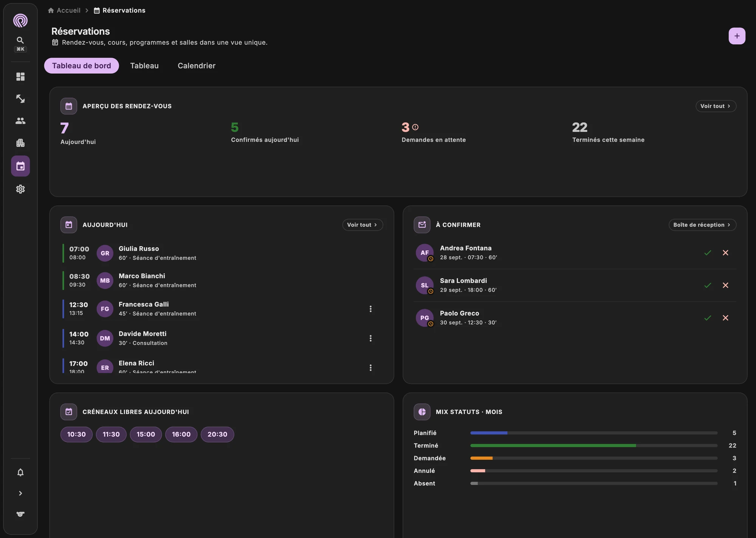Screen dimensions: 756x538
Task: Select the Tableau de bord tab
Action: (82, 66)
